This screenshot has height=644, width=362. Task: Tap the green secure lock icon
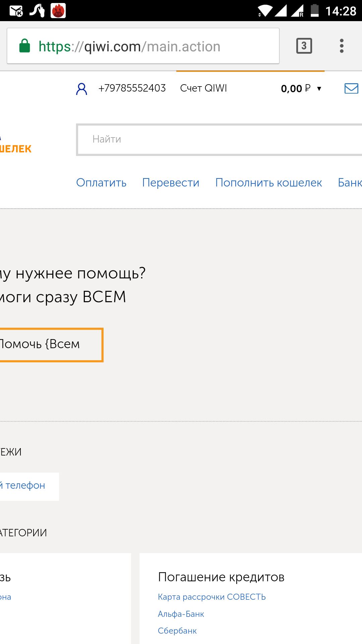click(x=25, y=46)
